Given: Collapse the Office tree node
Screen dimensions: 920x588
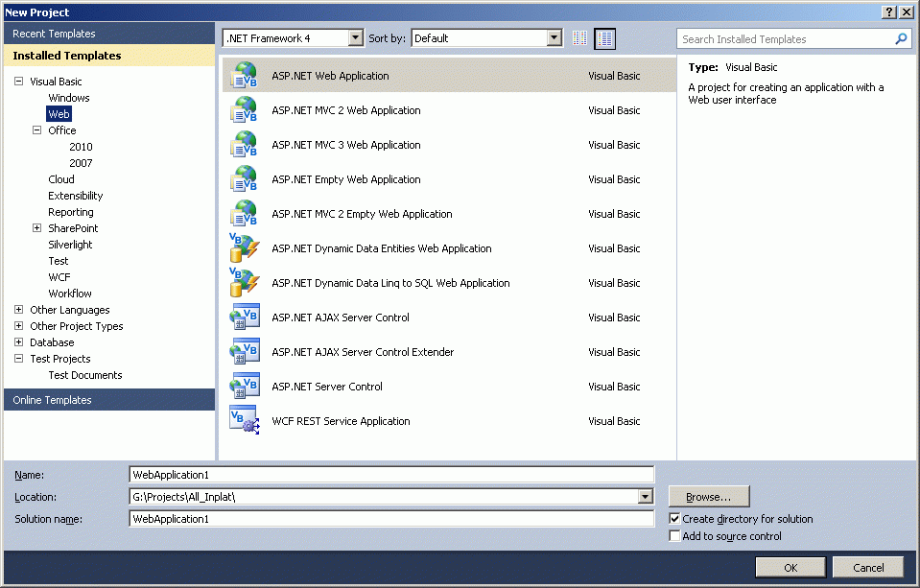Looking at the screenshot, I should [37, 130].
